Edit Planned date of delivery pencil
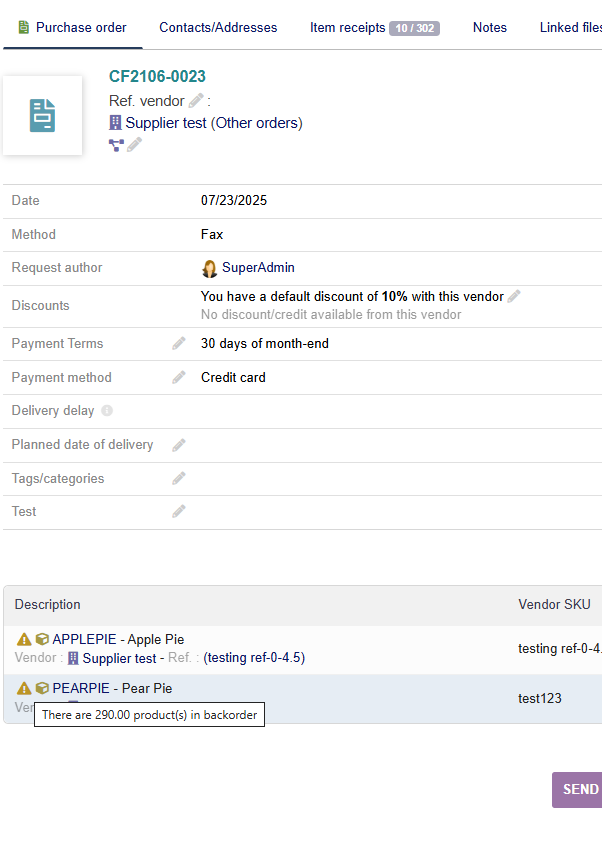602x849 pixels. tap(179, 445)
